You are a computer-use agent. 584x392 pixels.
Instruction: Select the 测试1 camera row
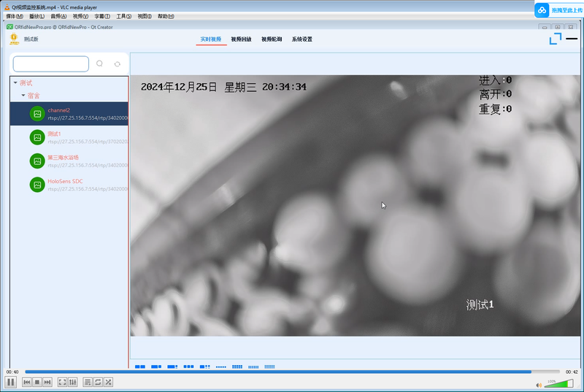tap(69, 137)
